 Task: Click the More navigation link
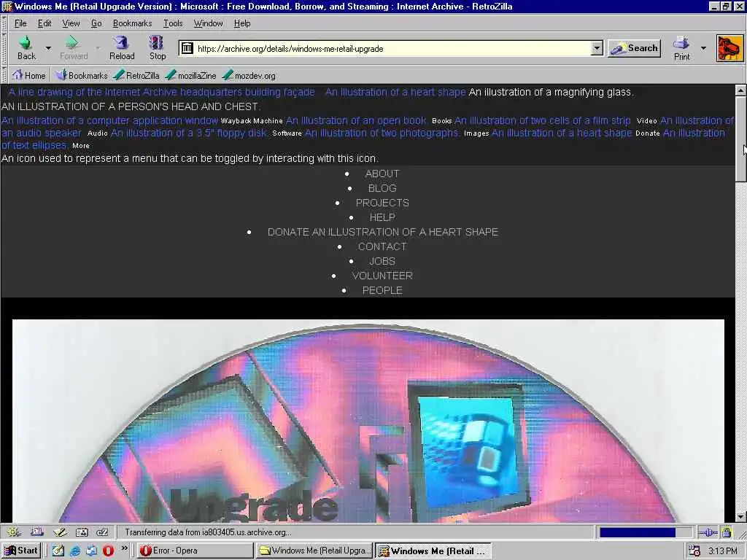[x=80, y=146]
